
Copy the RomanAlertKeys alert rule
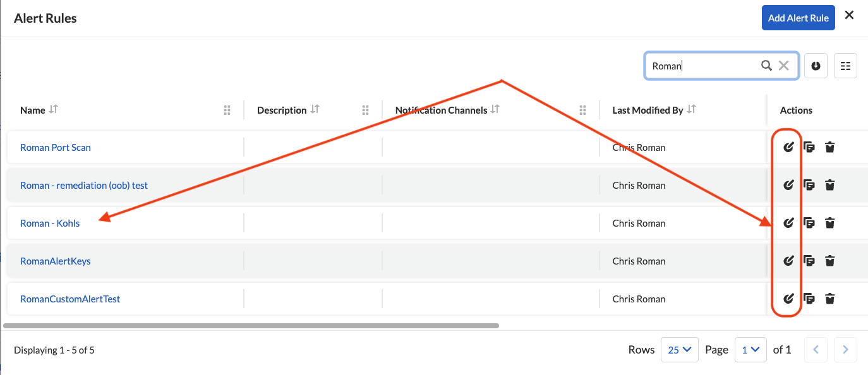(809, 261)
